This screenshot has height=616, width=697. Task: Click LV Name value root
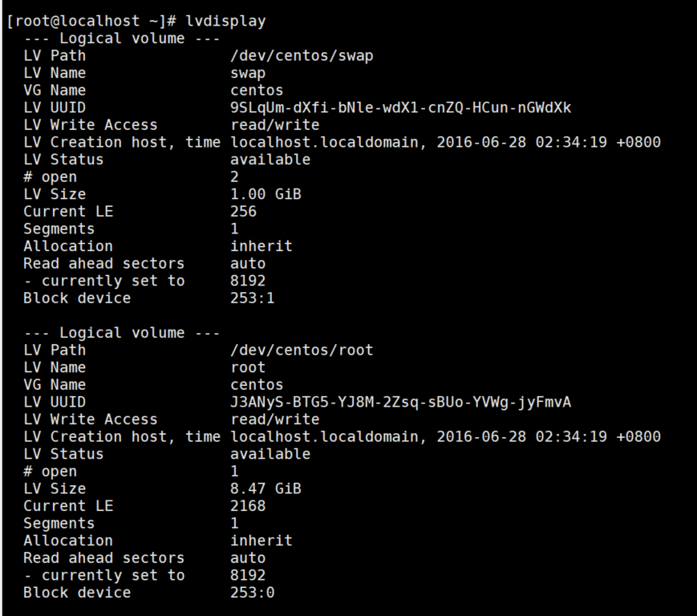pos(248,368)
